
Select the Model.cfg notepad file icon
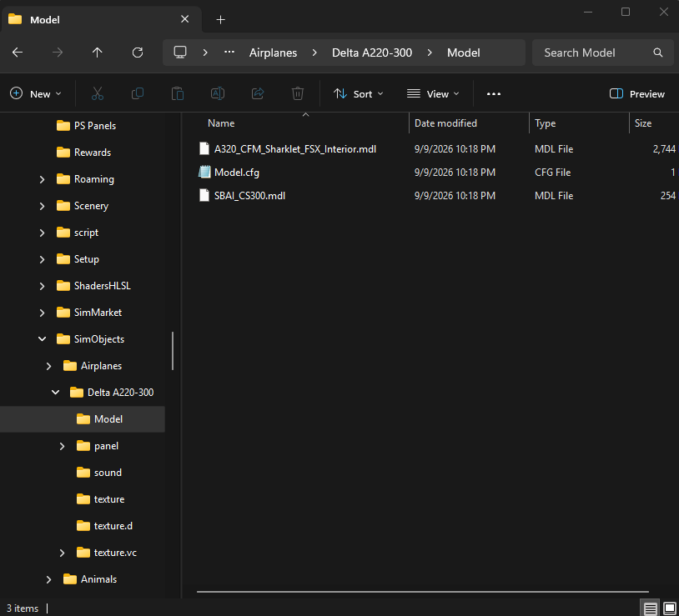tap(204, 173)
